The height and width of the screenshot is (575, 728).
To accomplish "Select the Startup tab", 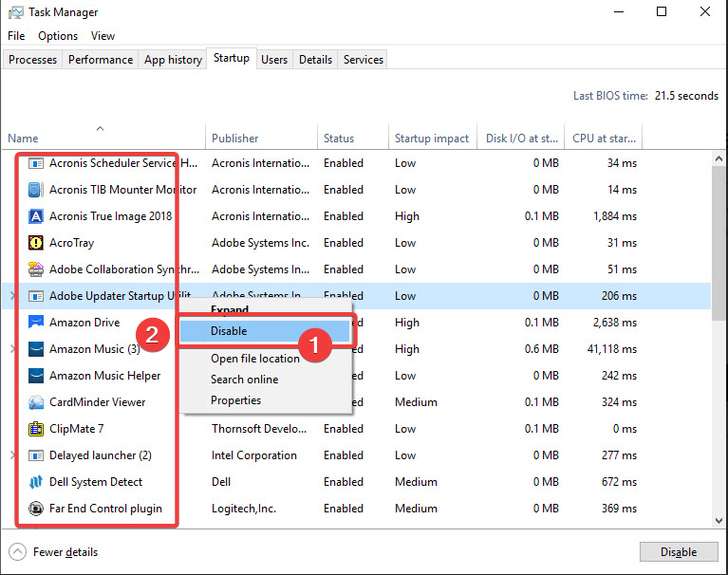I will pos(232,58).
